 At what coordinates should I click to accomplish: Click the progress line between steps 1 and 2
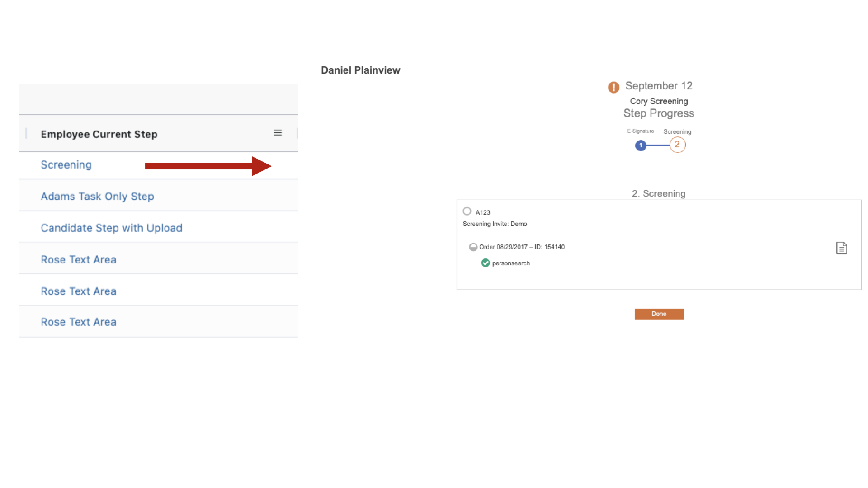click(x=658, y=145)
